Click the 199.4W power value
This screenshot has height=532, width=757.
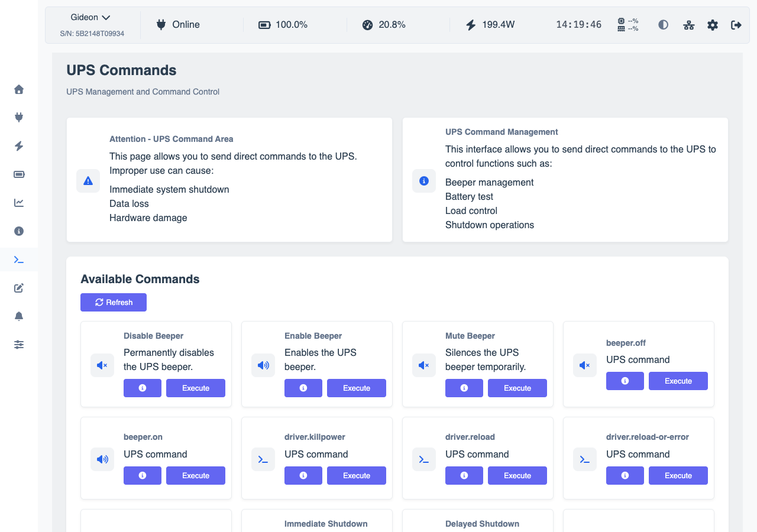499,25
